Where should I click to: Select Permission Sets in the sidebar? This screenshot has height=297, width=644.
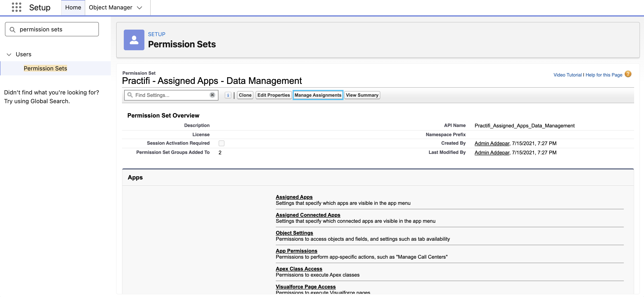pos(45,68)
